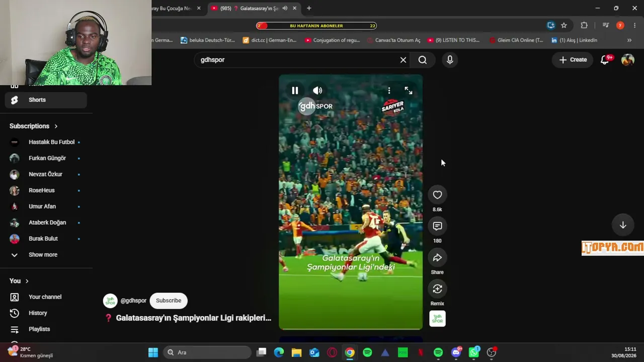Open the Short title Galatasaray'ın Şampiyonlar Ligi rakipleri

[194, 318]
